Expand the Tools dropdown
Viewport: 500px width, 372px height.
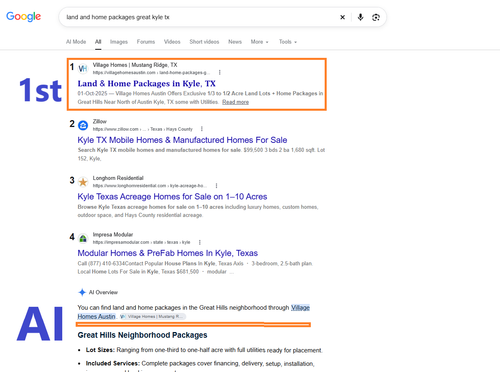pyautogui.click(x=288, y=42)
